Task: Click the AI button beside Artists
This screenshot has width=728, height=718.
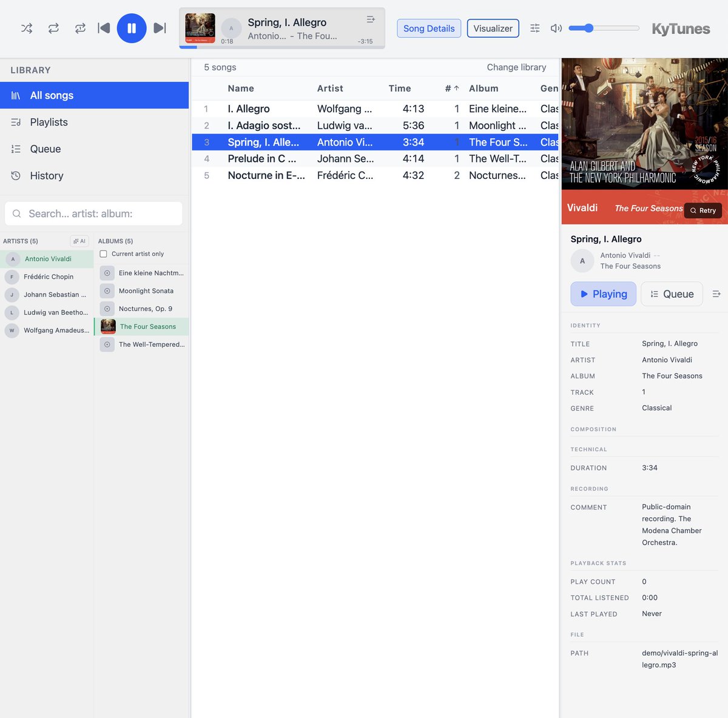Action: (x=79, y=241)
